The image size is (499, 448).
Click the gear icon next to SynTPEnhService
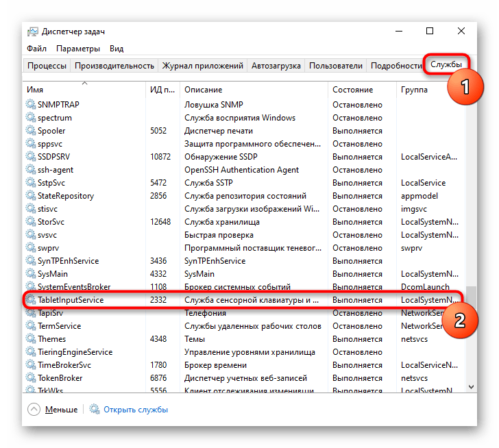pos(31,260)
